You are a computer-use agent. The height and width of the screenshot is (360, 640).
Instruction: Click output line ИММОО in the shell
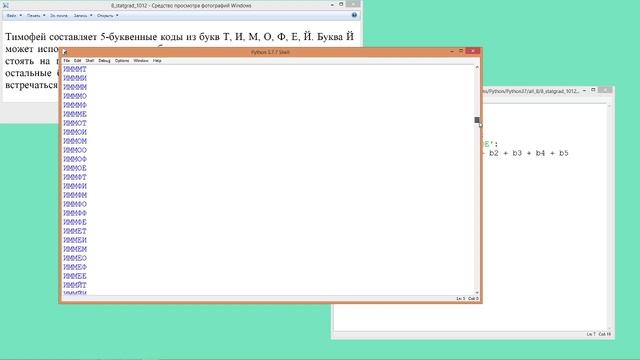(75, 150)
